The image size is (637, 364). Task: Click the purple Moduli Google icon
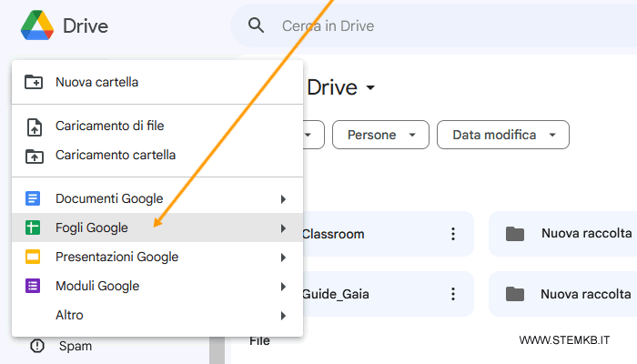[x=34, y=286]
